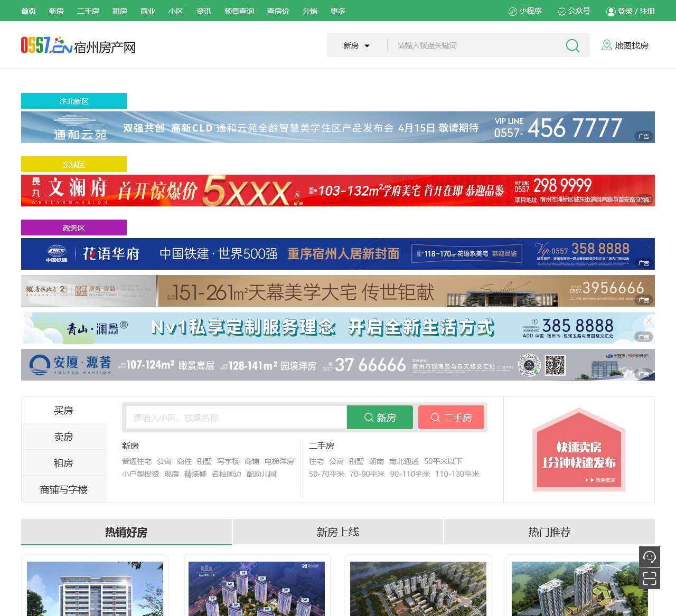Viewport: 676px width, 616px height.
Task: Click the 汴北新区 district label
Action: (x=74, y=101)
